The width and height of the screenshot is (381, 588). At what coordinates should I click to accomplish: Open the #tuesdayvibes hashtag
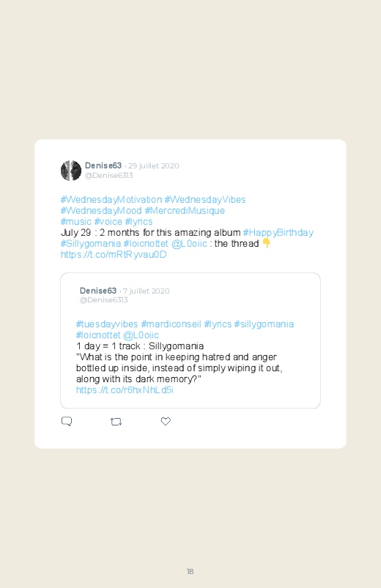coord(107,324)
